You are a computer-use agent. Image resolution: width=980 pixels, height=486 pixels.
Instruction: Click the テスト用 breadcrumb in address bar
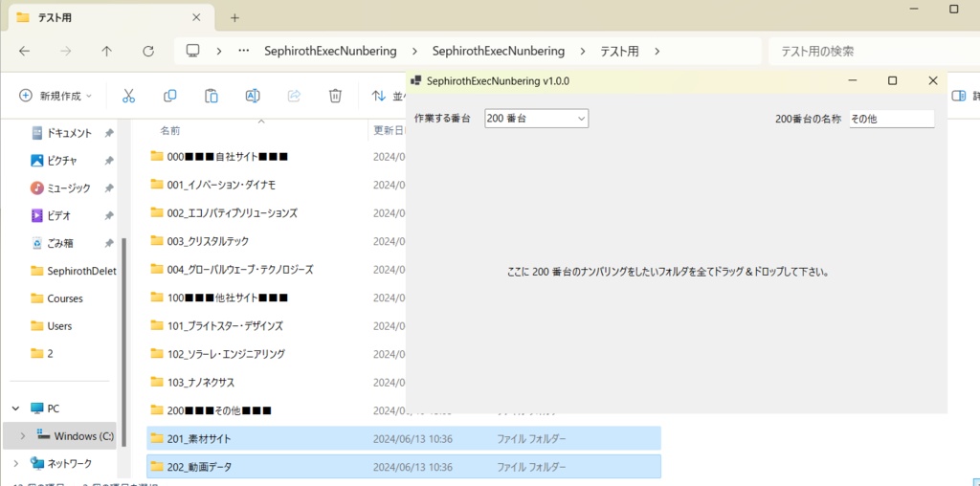(x=619, y=52)
